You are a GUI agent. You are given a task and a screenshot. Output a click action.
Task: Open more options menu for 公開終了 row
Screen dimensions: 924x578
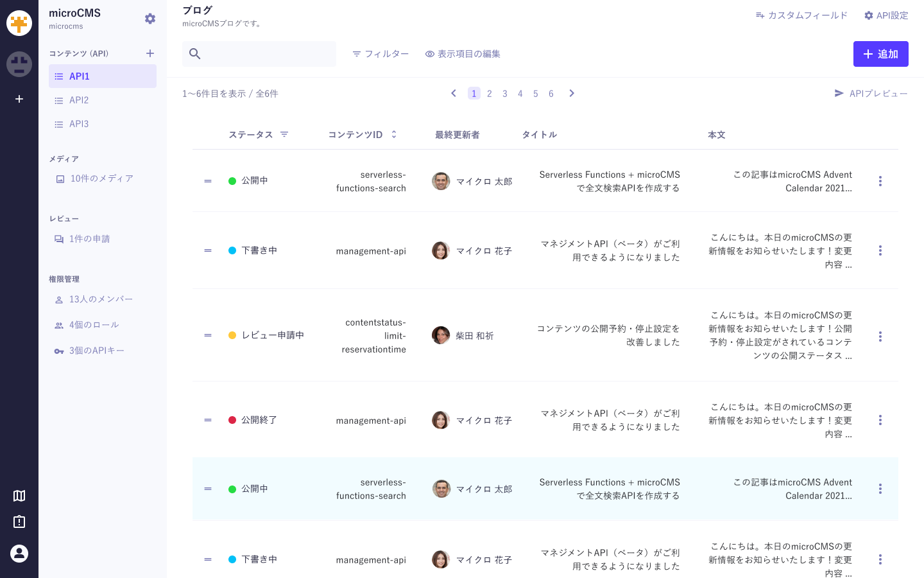880,420
